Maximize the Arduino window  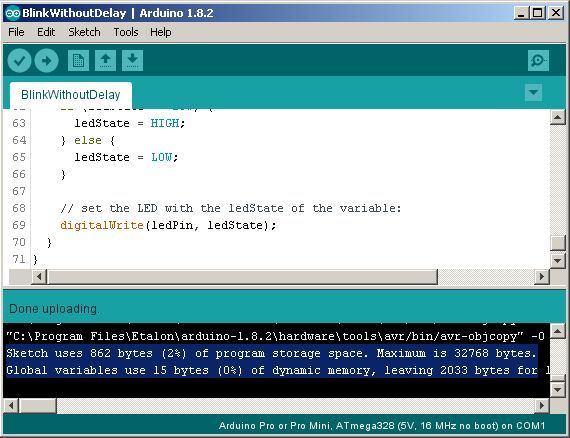pos(538,13)
